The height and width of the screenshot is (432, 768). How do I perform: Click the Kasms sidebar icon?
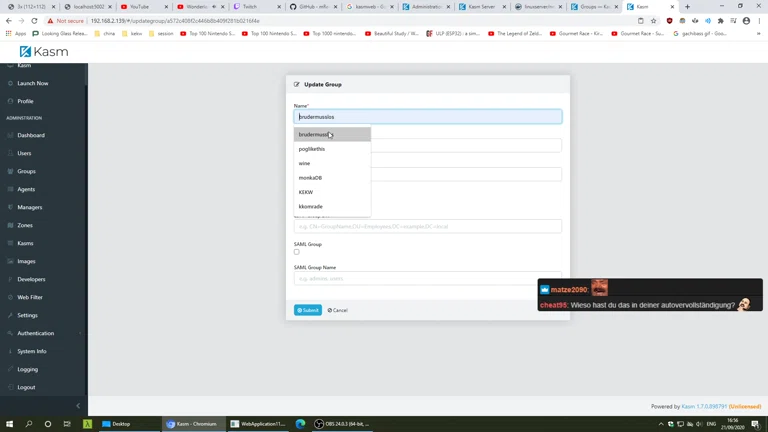pos(10,243)
